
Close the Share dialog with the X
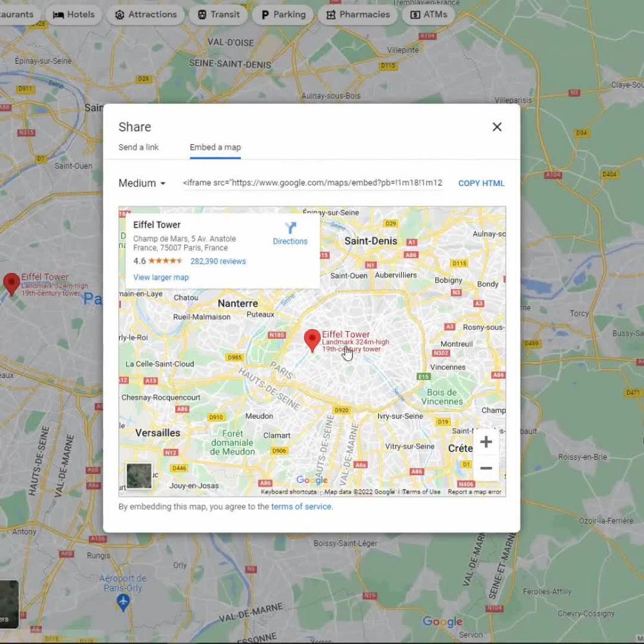(497, 127)
